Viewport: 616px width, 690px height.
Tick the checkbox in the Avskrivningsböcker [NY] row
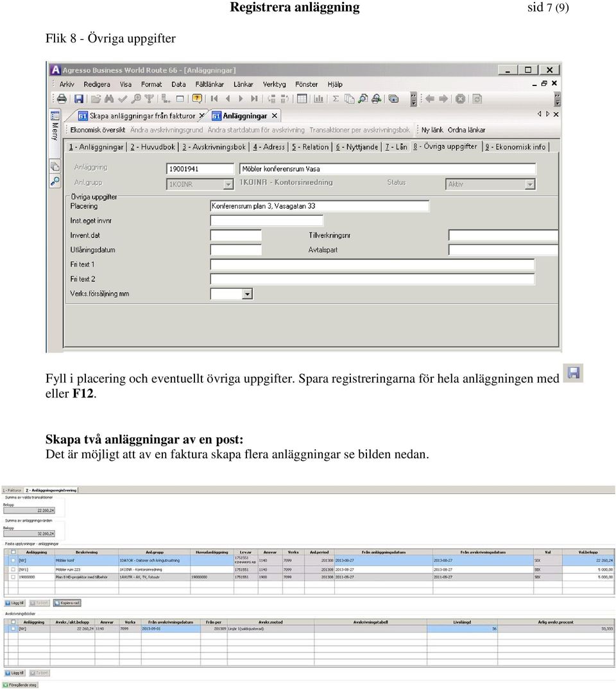pyautogui.click(x=13, y=629)
